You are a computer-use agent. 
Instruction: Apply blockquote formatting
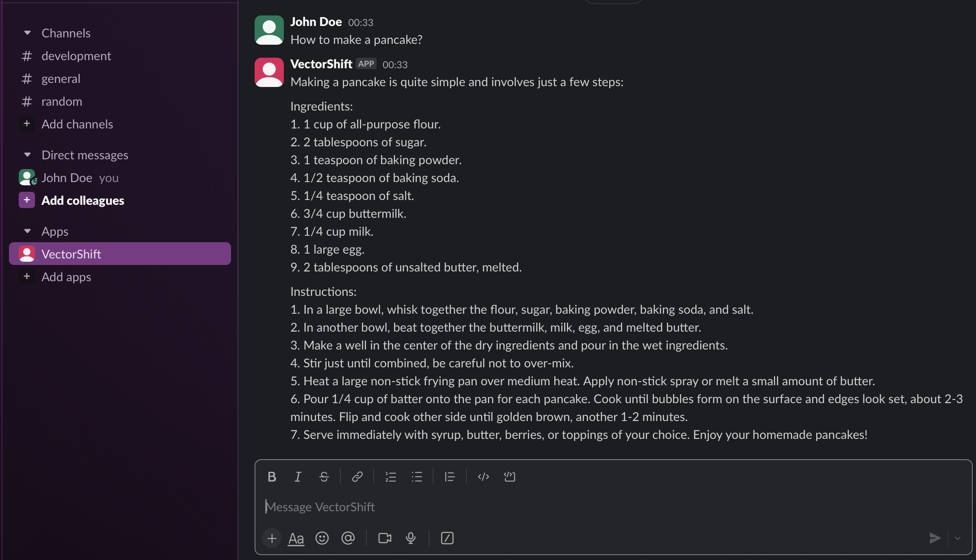450,477
